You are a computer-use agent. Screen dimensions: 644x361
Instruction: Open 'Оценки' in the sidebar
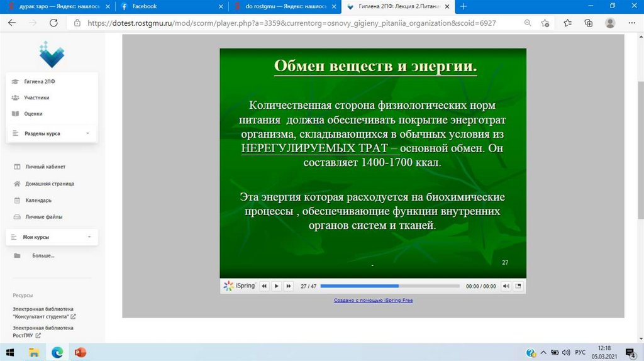(x=33, y=114)
